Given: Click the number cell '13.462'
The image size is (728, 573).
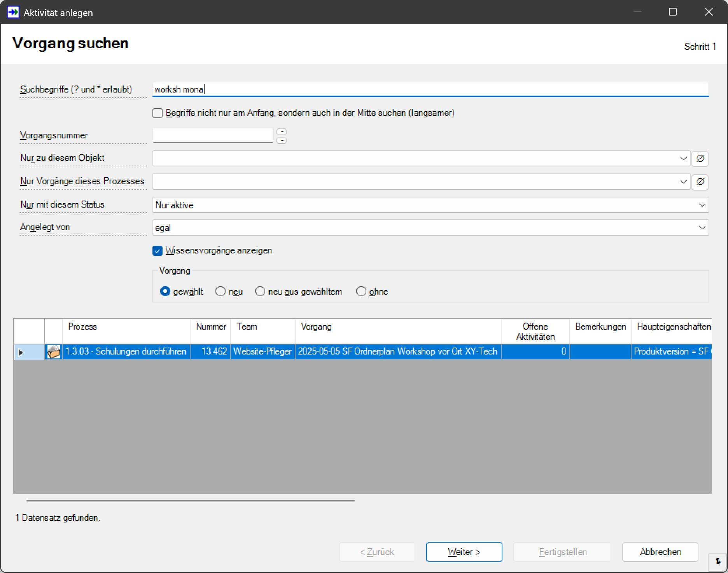Looking at the screenshot, I should point(210,352).
